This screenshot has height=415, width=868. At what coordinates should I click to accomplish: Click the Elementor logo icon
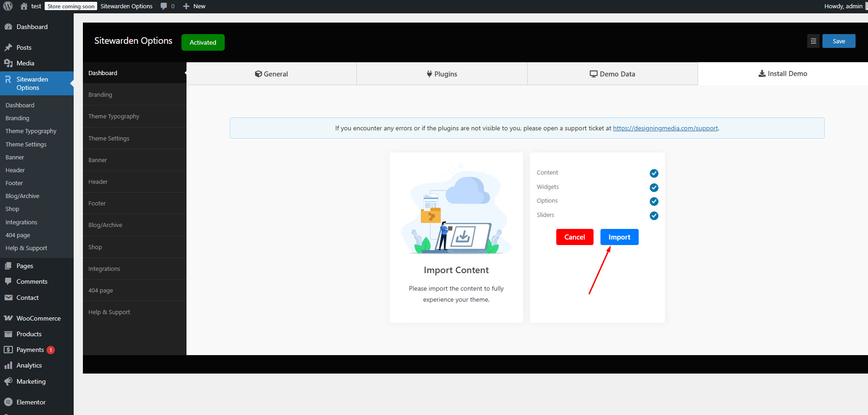(8, 402)
